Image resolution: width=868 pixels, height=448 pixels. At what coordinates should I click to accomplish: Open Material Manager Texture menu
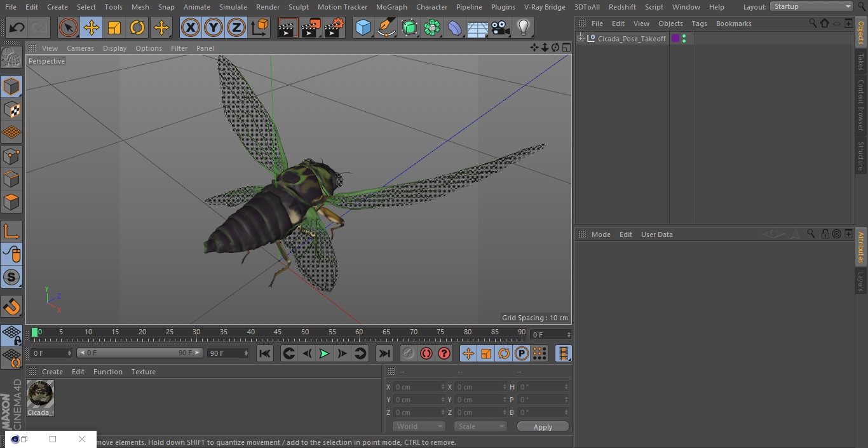[x=143, y=372]
